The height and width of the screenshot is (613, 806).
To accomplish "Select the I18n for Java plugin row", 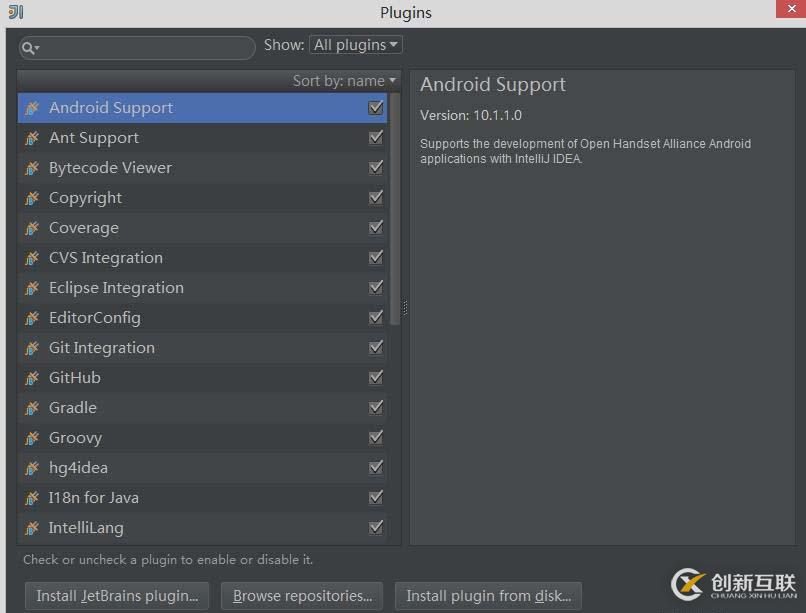I will pos(203,498).
